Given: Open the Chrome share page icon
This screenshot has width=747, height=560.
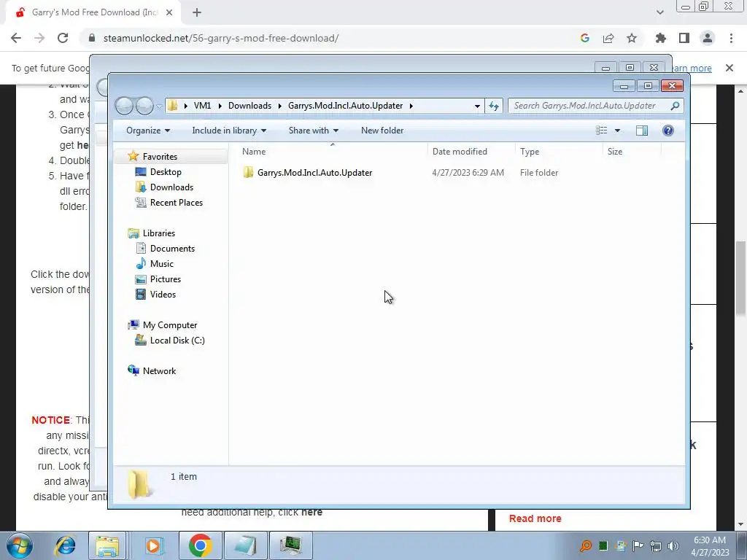Looking at the screenshot, I should click(x=608, y=38).
